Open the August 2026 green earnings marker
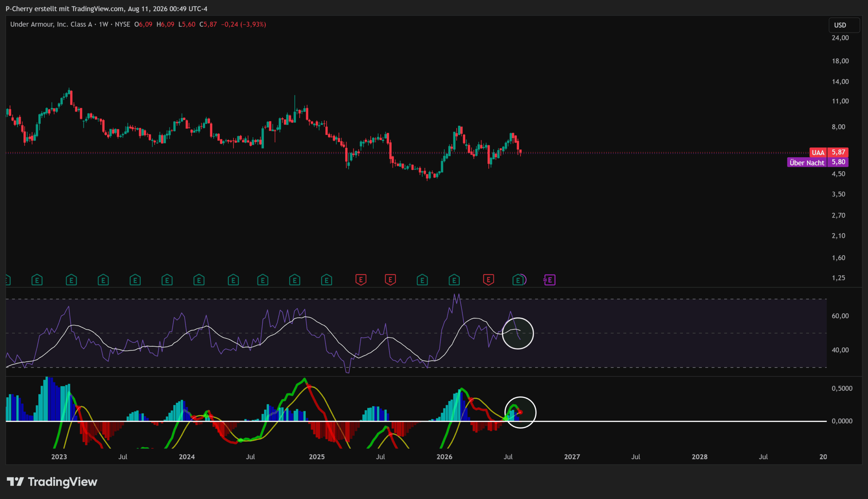The width and height of the screenshot is (868, 499). pyautogui.click(x=518, y=280)
